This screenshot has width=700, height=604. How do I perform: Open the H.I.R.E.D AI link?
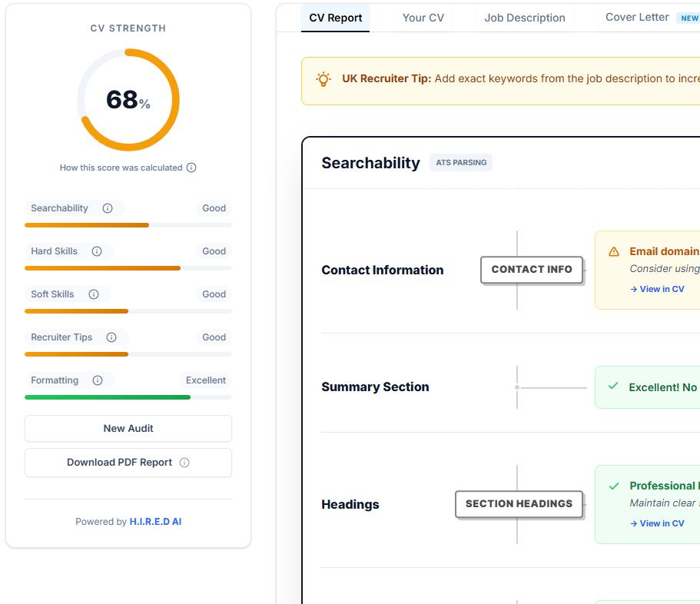(155, 521)
